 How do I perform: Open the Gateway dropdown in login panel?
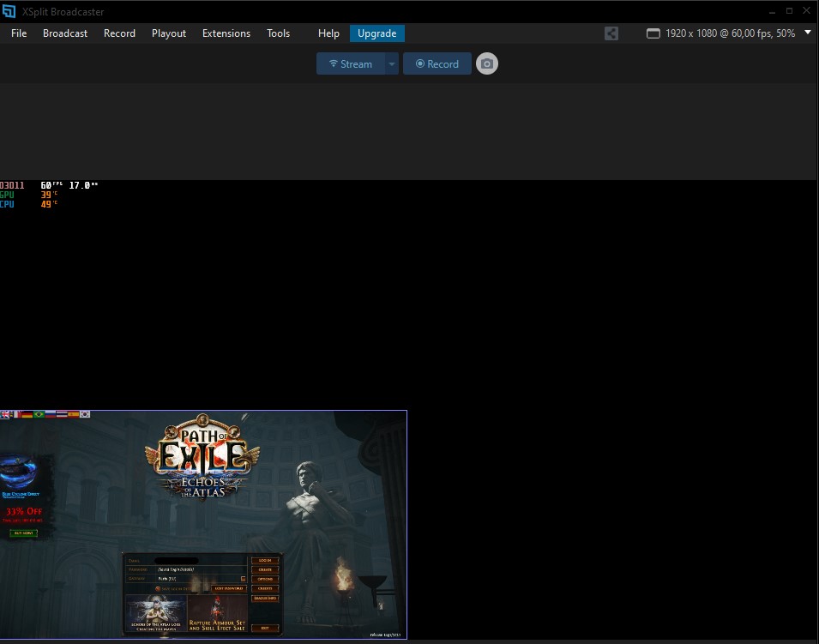pos(243,579)
